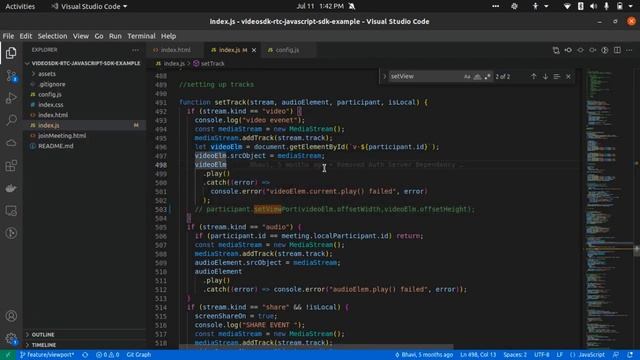Click the Open Changes icon in editor toolbar

556,50
